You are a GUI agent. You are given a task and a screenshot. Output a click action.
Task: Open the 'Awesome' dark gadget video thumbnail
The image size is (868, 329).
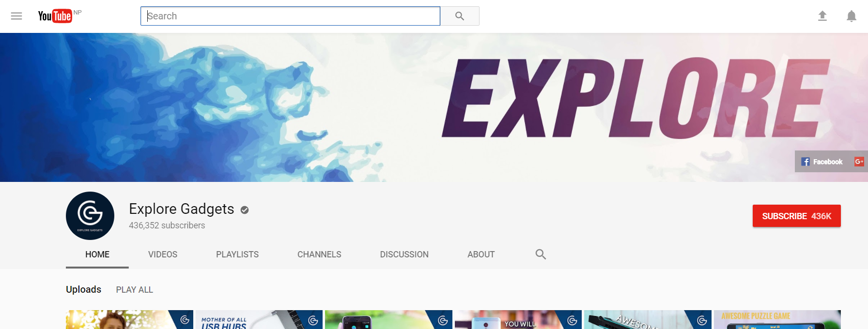648,320
